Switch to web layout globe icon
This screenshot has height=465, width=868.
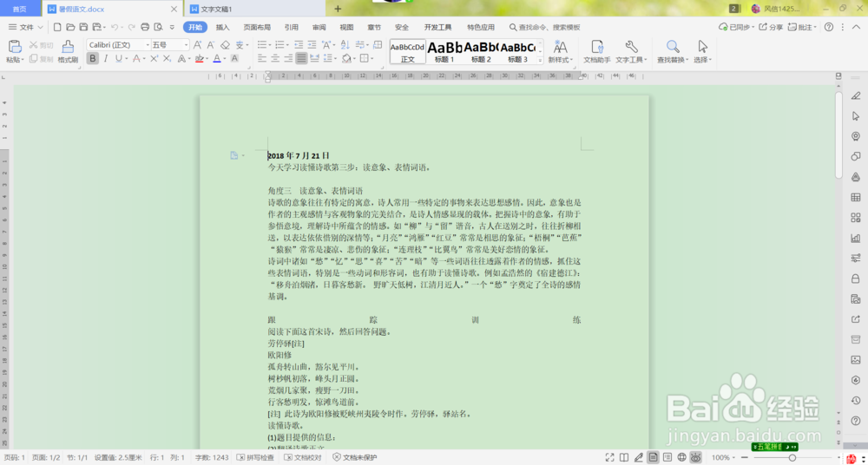pyautogui.click(x=682, y=457)
